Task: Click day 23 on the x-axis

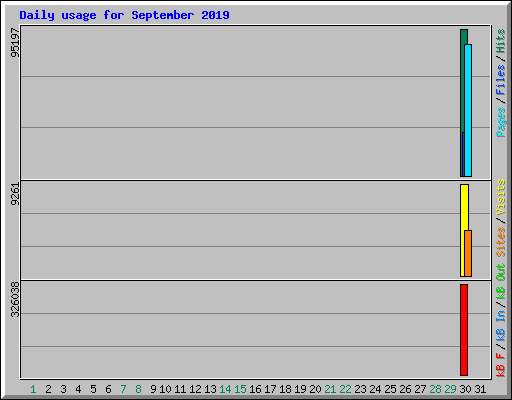Action: 360,389
